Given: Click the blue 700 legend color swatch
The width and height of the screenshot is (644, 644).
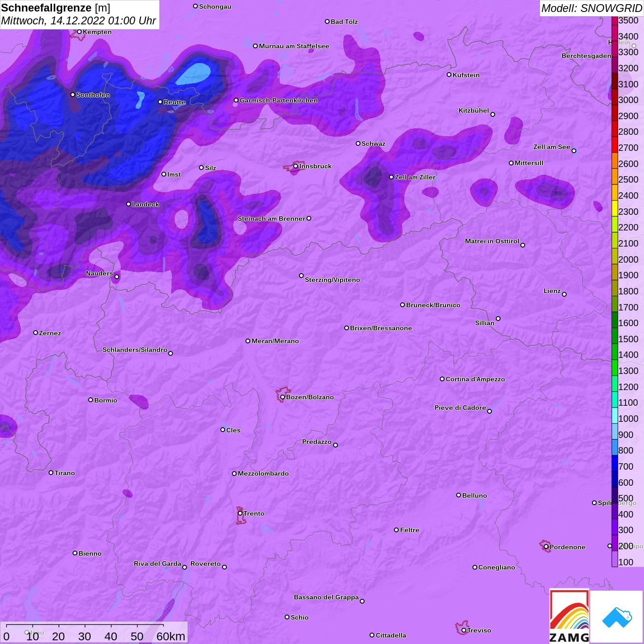Looking at the screenshot, I should point(615,463).
